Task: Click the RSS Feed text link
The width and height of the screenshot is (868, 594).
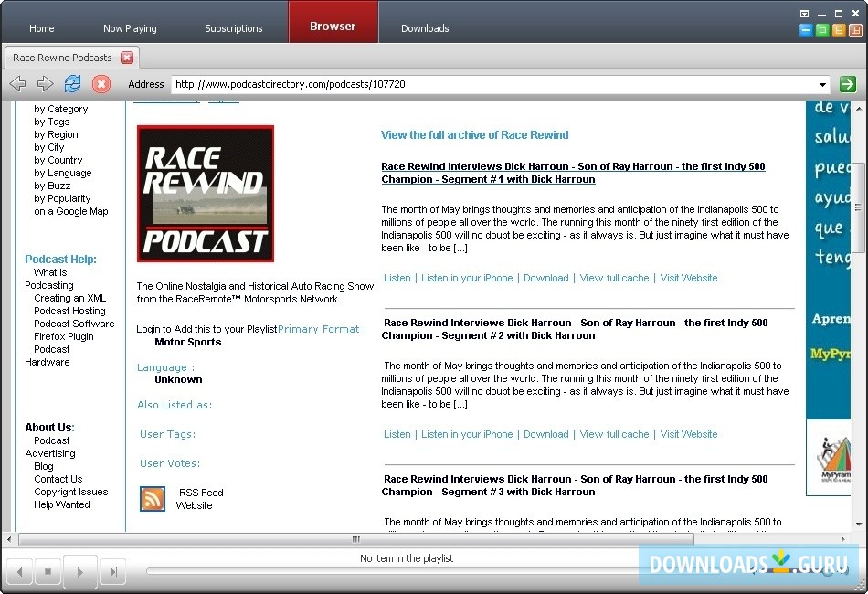Action: point(201,493)
